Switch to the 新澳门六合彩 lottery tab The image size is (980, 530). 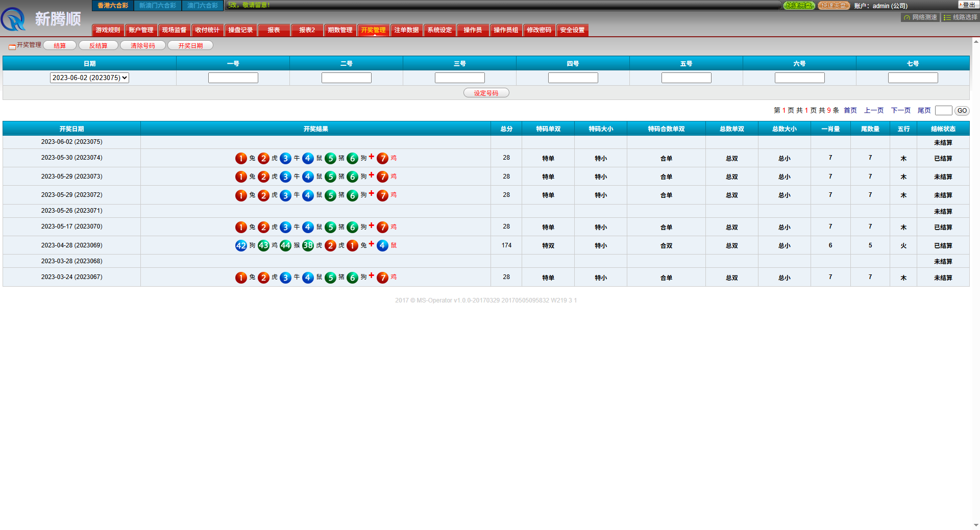158,6
